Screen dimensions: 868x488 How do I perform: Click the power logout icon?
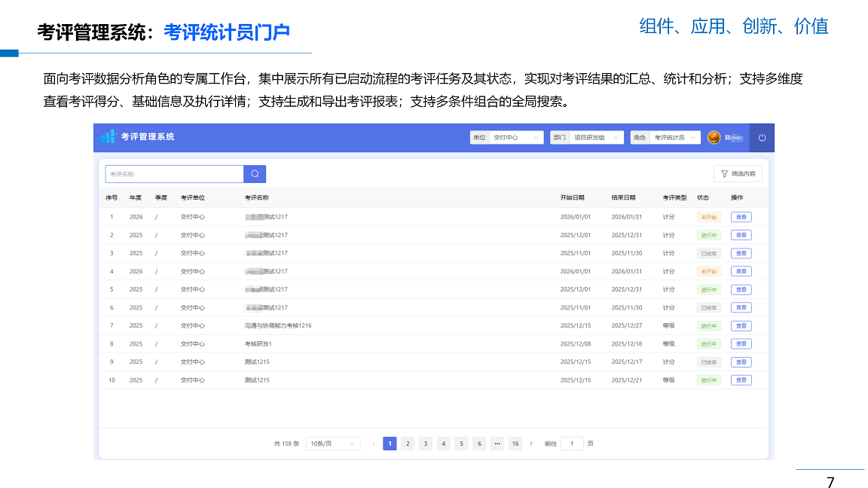click(x=762, y=138)
